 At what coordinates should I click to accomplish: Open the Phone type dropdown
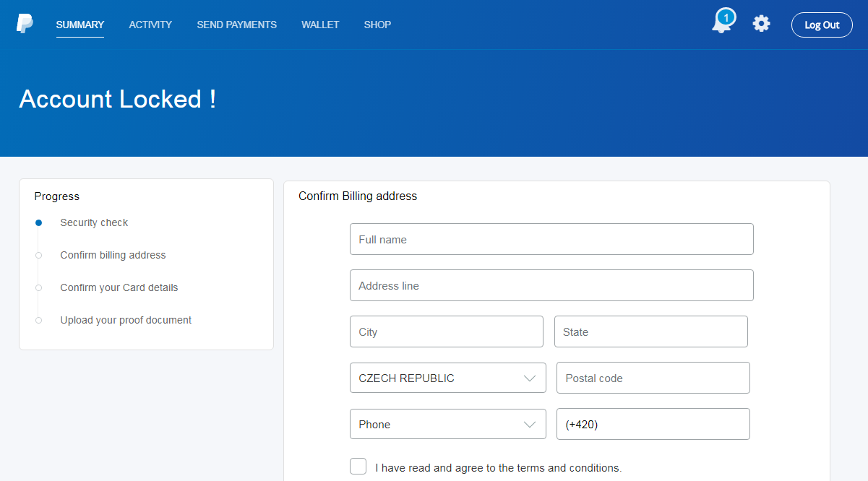coord(447,424)
